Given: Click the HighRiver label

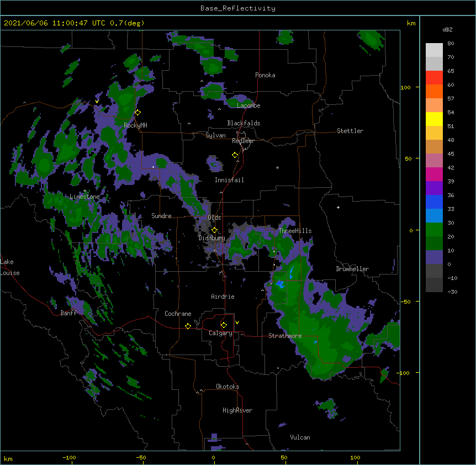Looking at the screenshot, I should (x=237, y=410).
